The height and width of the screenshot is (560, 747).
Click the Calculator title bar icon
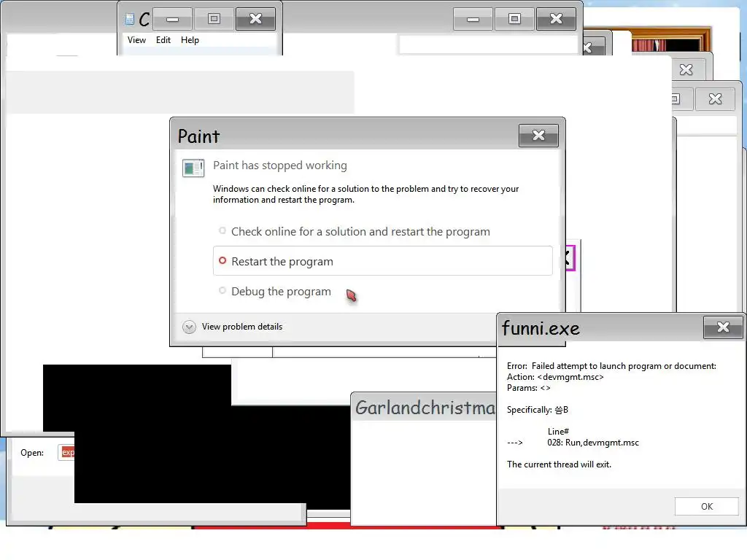coord(130,19)
